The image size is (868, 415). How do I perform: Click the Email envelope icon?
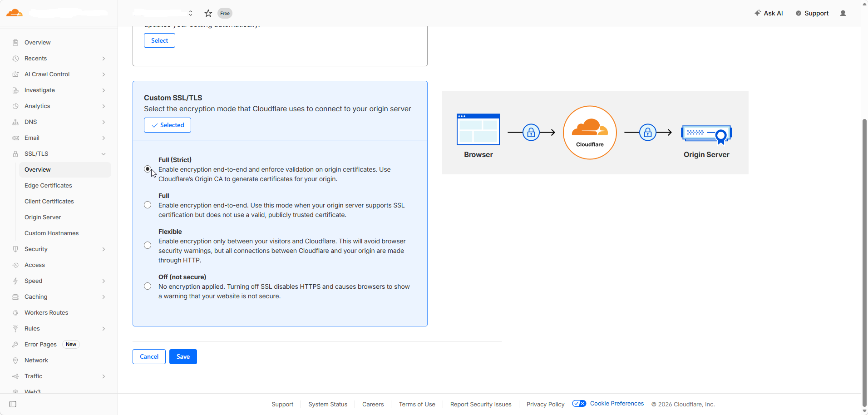pyautogui.click(x=15, y=138)
